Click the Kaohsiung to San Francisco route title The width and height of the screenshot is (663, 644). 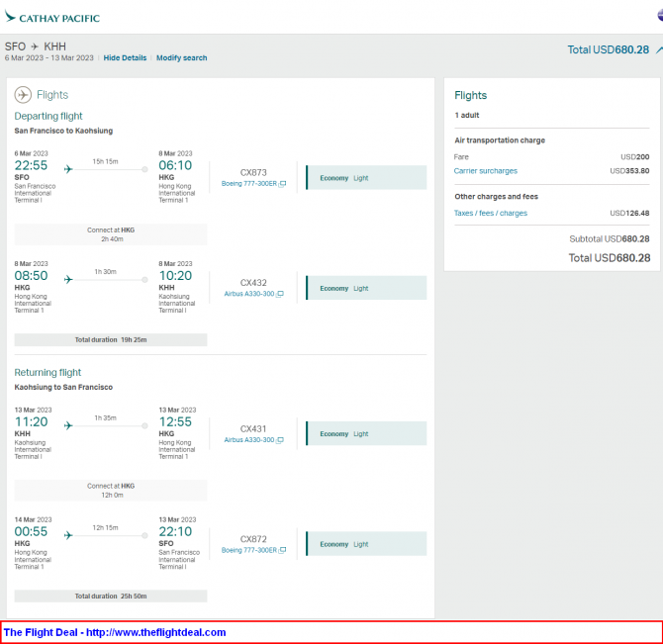click(63, 387)
